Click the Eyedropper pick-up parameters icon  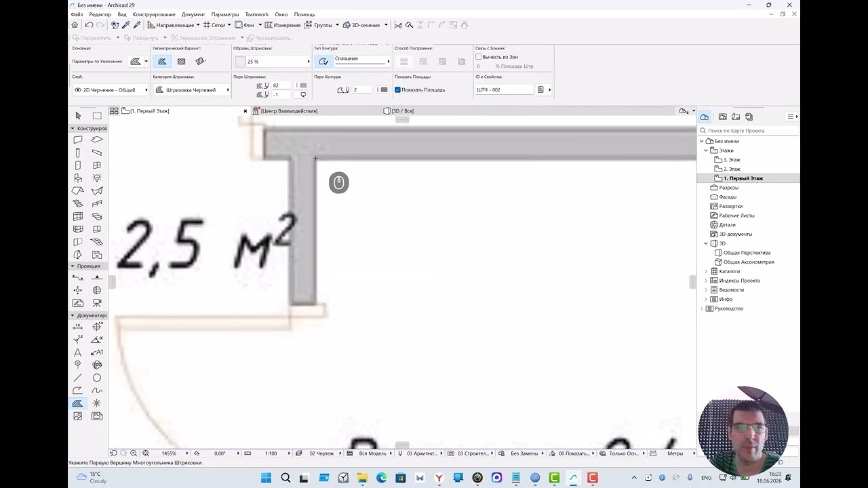click(125, 25)
